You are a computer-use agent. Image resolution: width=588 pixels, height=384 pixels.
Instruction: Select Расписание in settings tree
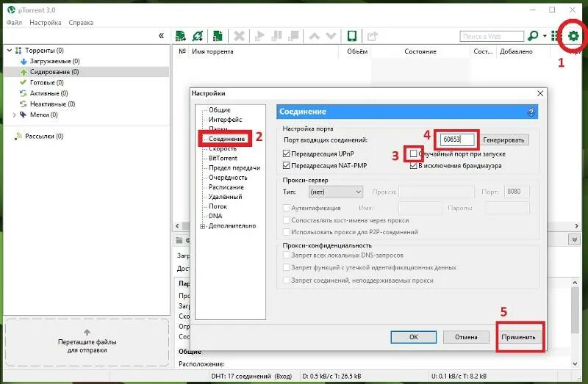point(226,187)
